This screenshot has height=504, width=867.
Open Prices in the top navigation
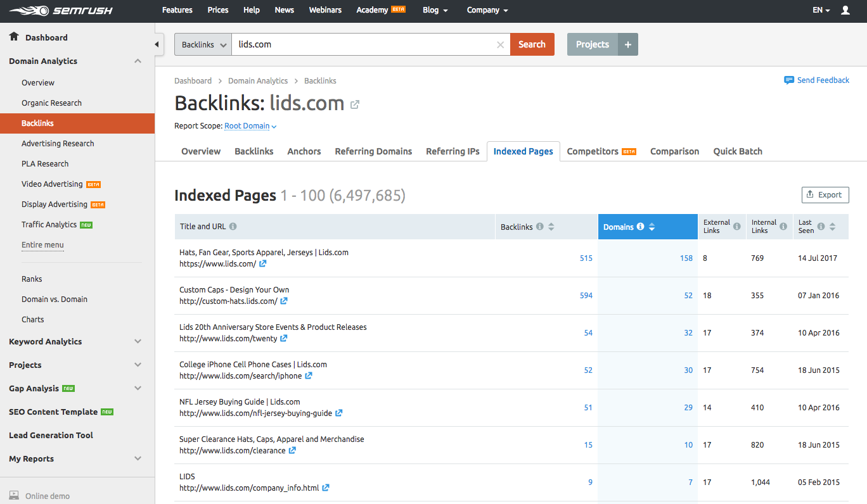[x=218, y=10]
